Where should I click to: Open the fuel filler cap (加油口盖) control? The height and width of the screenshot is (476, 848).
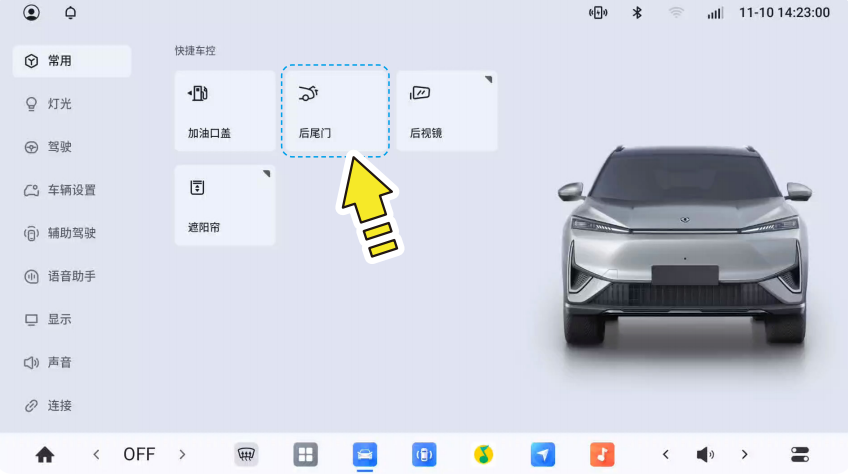tap(224, 111)
